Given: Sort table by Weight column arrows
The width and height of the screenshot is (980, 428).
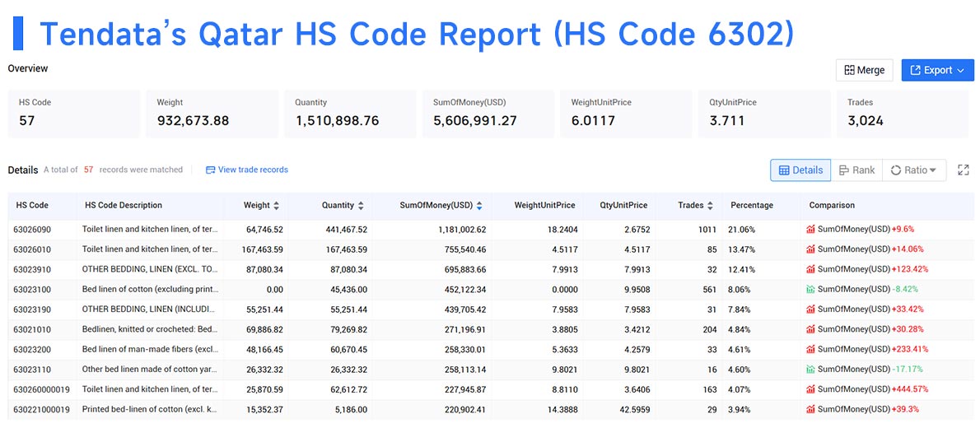Looking at the screenshot, I should pos(277,206).
